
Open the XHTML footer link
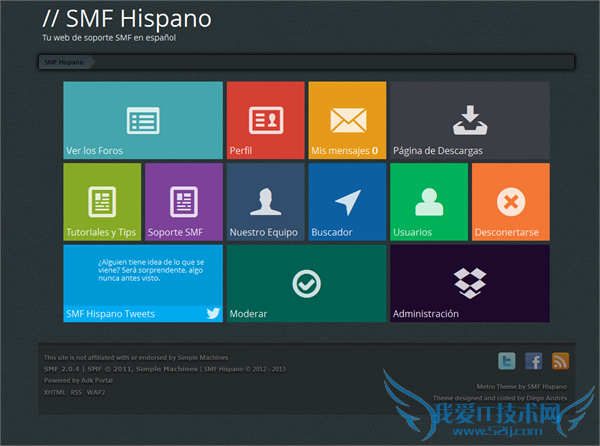(x=54, y=392)
